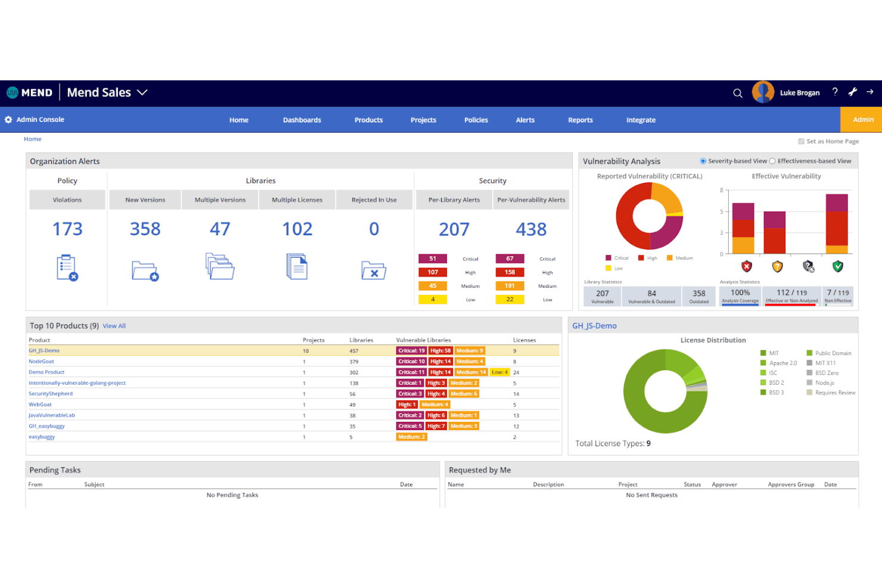Click the License Distribution donut chart
The width and height of the screenshot is (882, 588).
click(665, 391)
